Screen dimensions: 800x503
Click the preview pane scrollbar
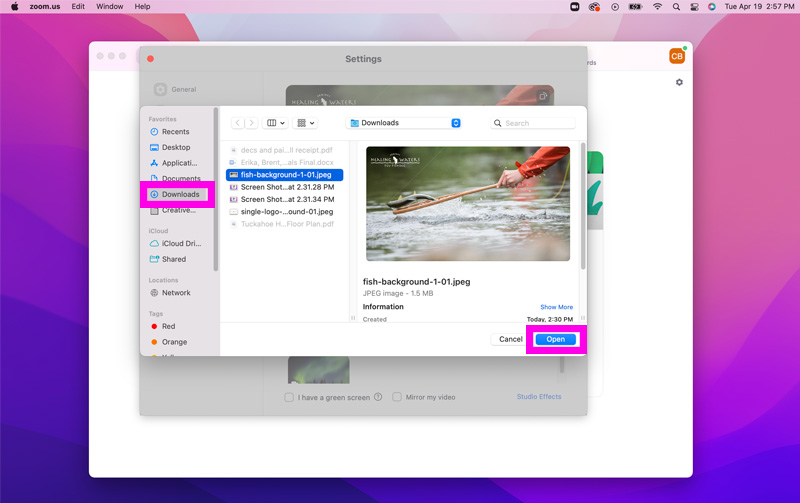pyautogui.click(x=583, y=206)
